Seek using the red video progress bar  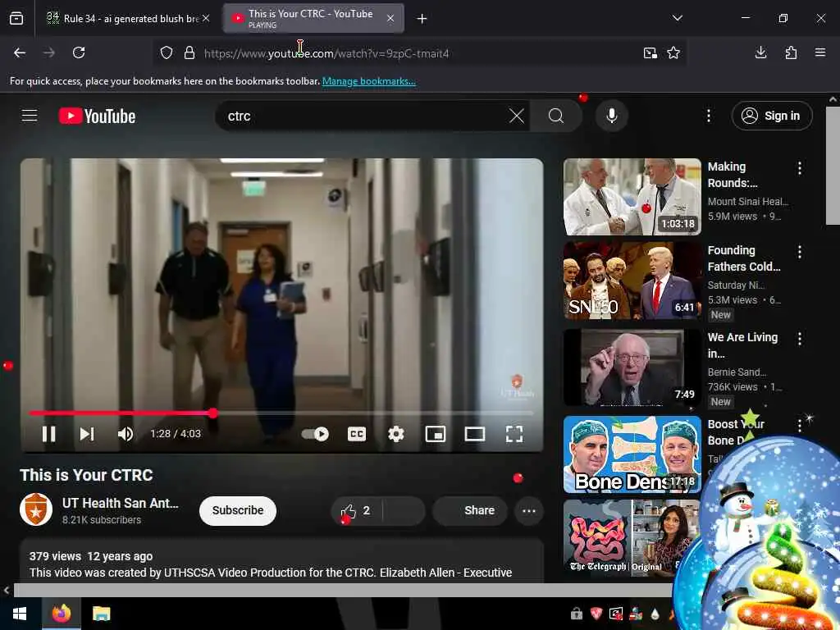(281, 413)
